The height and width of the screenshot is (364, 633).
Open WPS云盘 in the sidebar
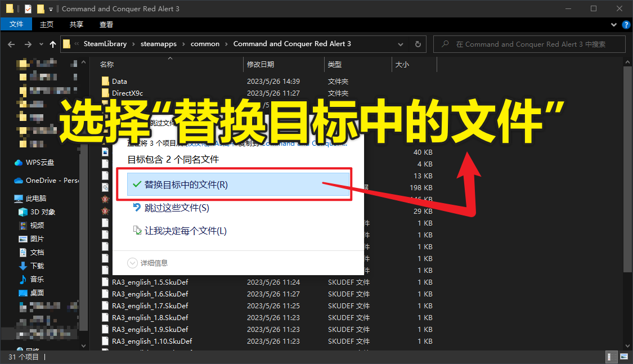(x=34, y=162)
